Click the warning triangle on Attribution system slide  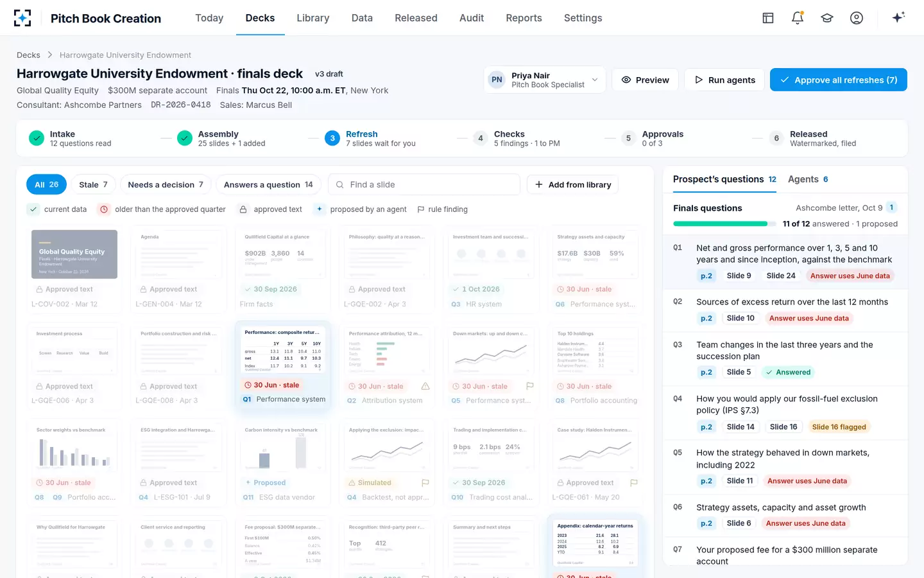pos(425,386)
